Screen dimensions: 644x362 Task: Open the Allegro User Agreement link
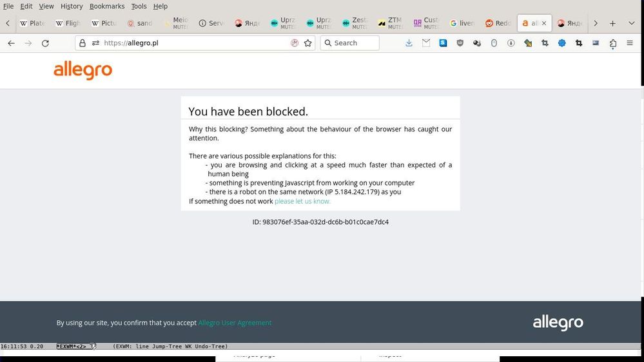coord(235,323)
